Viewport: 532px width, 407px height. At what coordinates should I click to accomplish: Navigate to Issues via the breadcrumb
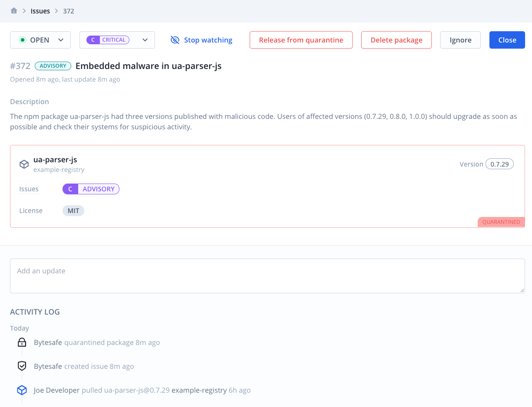pyautogui.click(x=40, y=10)
